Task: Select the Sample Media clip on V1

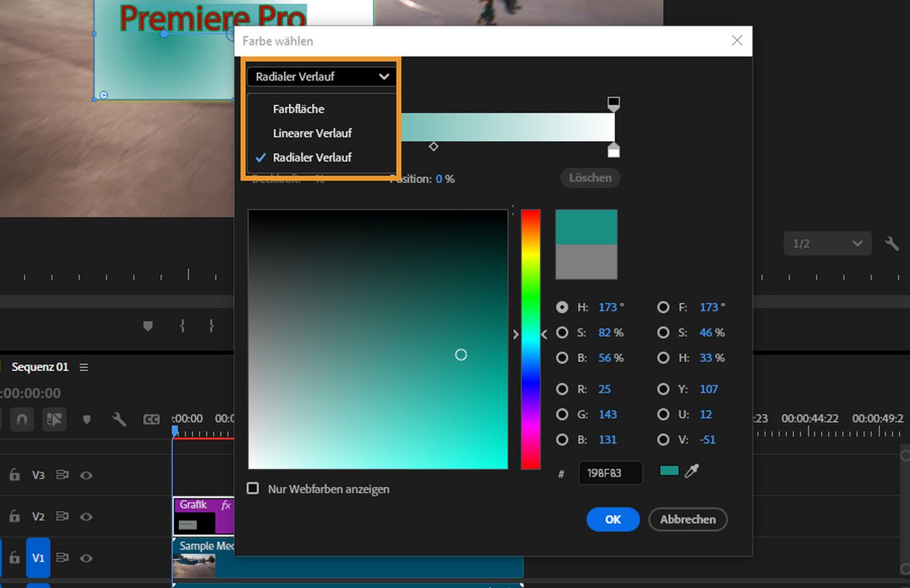Action: (348, 558)
